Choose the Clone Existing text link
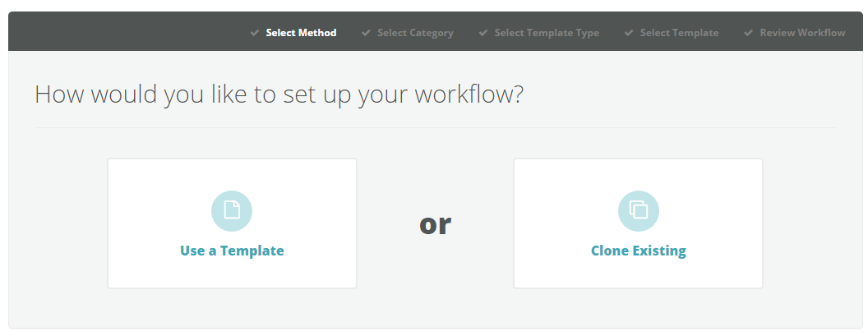868x336 pixels. (x=639, y=251)
